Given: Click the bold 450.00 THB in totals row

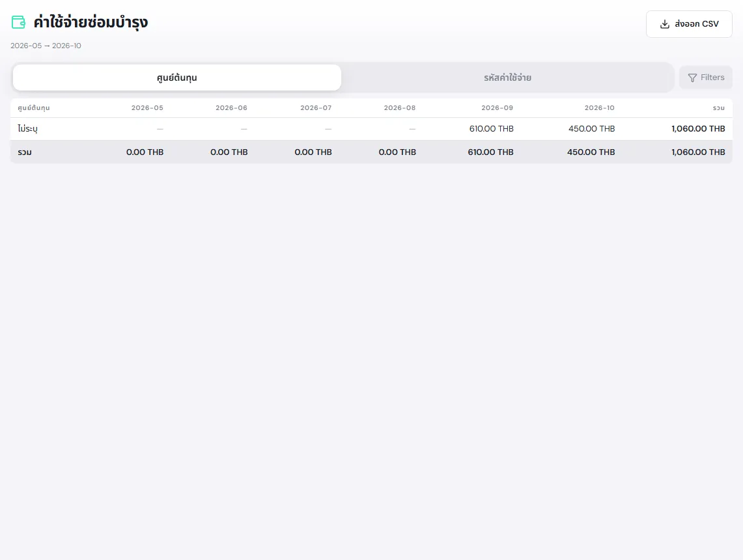Looking at the screenshot, I should (591, 152).
